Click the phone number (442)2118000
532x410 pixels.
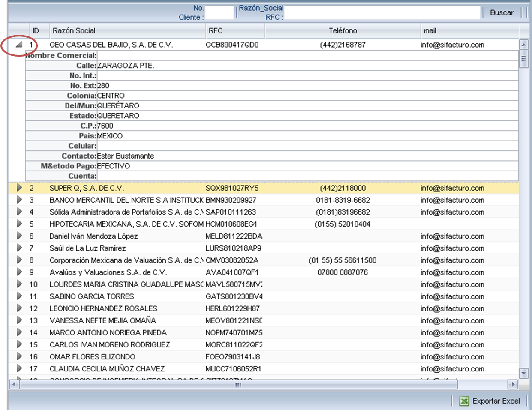pos(343,188)
